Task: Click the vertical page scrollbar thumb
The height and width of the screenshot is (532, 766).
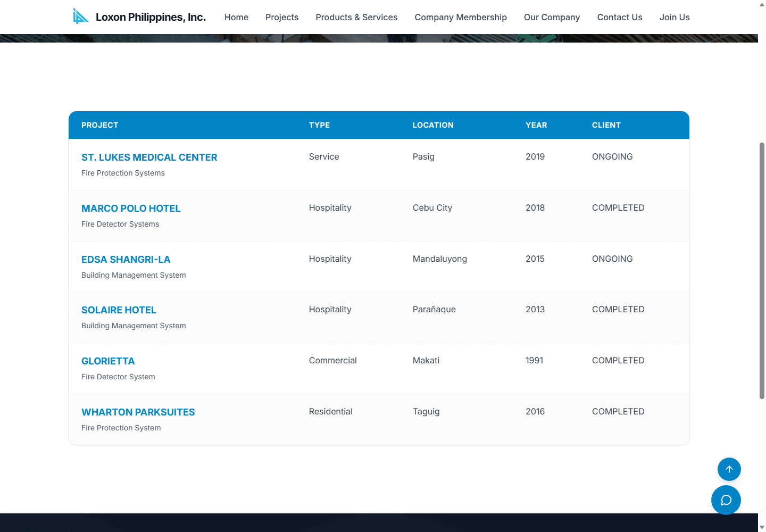Action: coord(762,270)
